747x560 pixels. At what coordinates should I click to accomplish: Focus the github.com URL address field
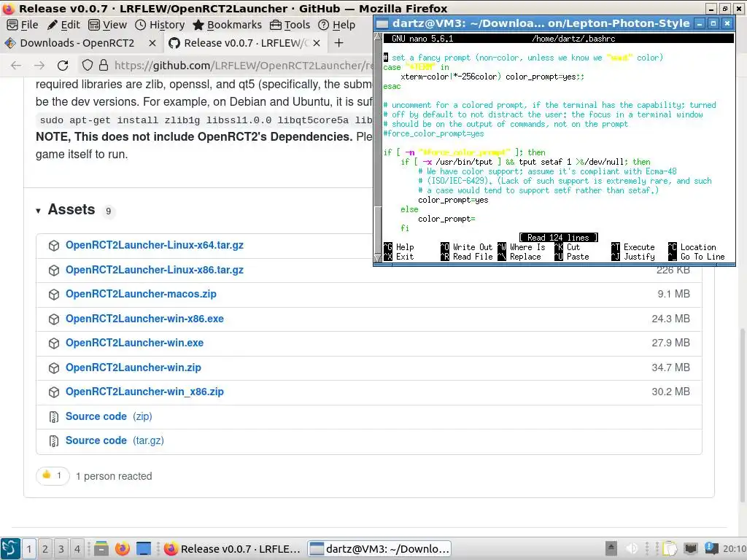(x=243, y=65)
